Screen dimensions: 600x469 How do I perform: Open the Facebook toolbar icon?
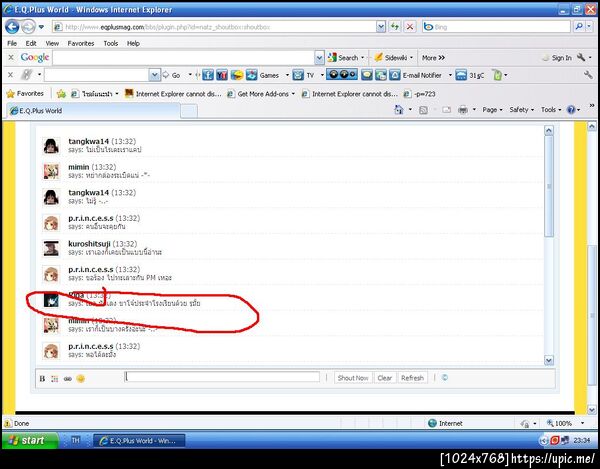208,75
